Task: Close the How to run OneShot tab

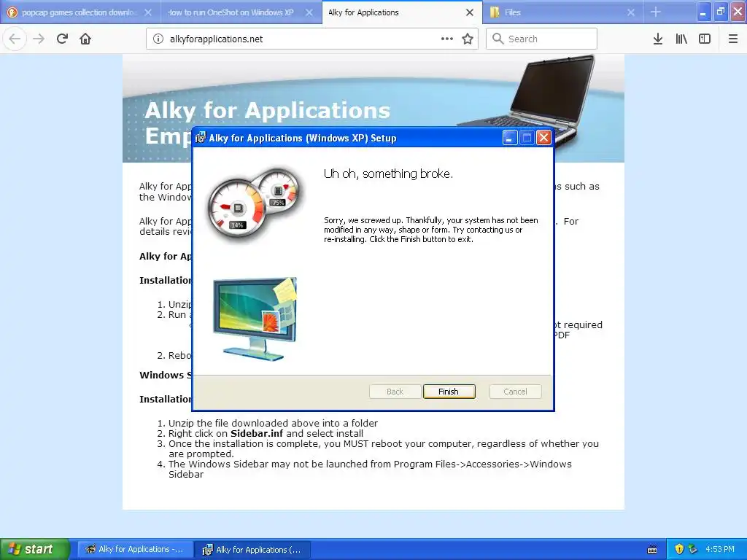Action: pos(309,12)
